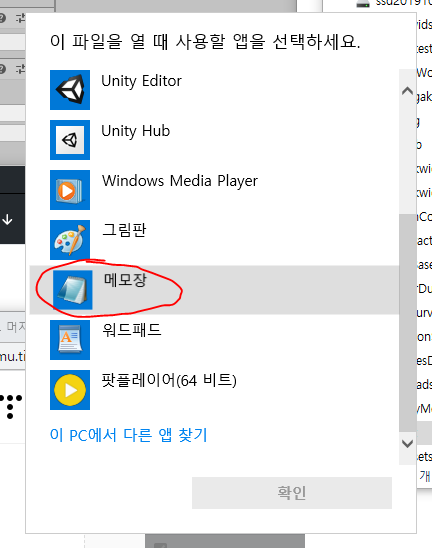The height and width of the screenshot is (548, 432).
Task: Select the 팟플레이어 yellow play icon
Action: 70,390
